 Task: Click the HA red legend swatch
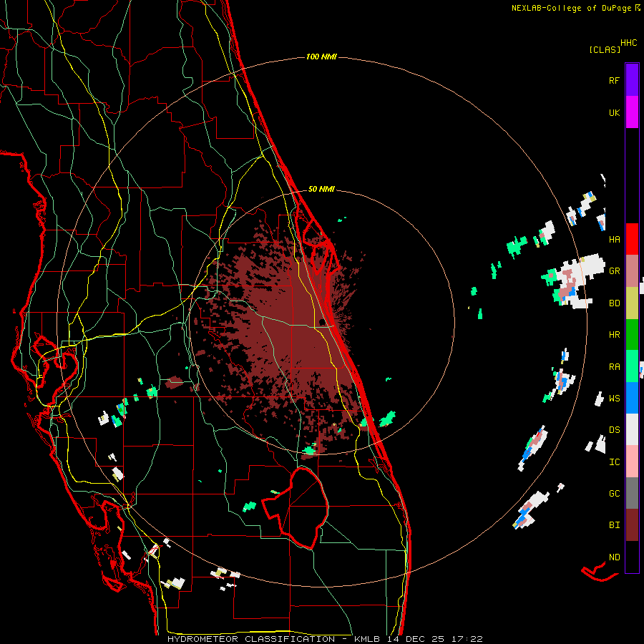point(632,239)
